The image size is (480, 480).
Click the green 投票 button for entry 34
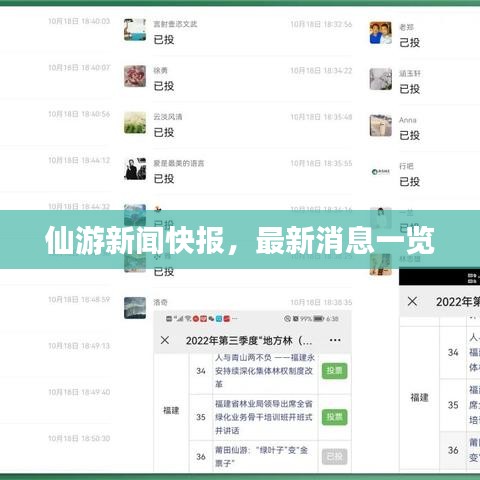334,371
